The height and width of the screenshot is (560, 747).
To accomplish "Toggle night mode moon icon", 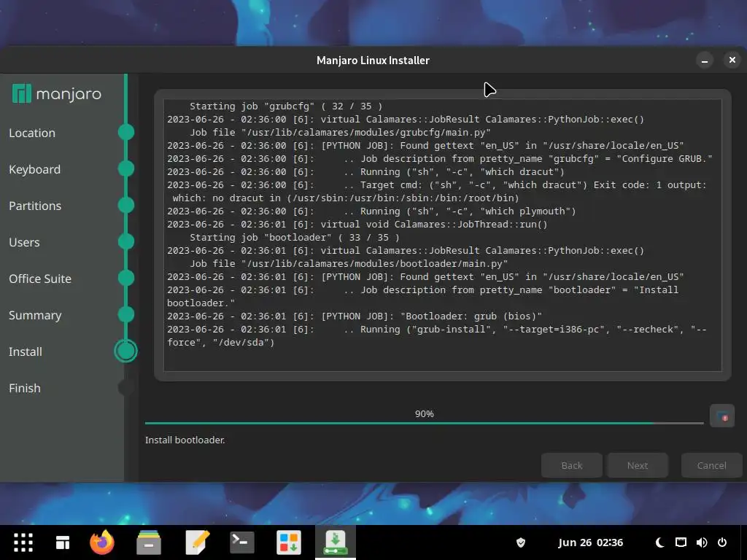I will [659, 542].
